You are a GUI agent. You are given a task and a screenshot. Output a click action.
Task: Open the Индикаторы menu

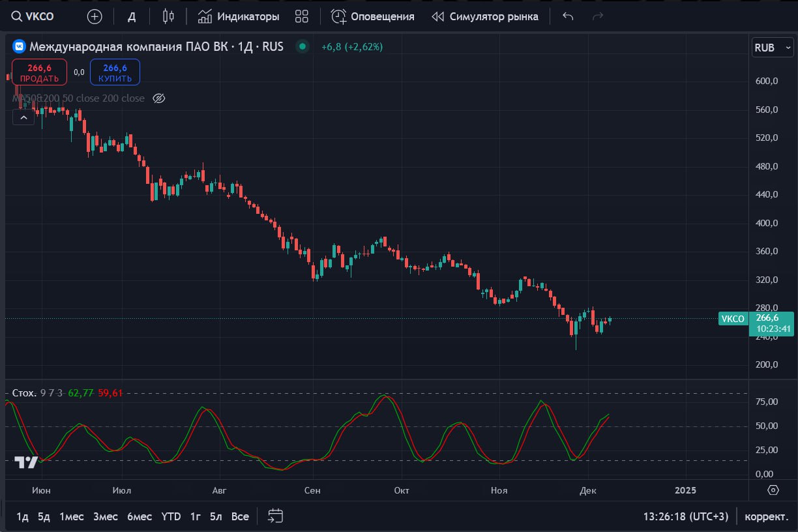pos(239,16)
